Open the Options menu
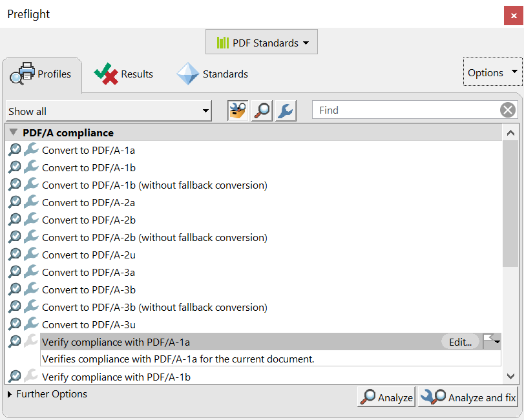 coord(492,72)
